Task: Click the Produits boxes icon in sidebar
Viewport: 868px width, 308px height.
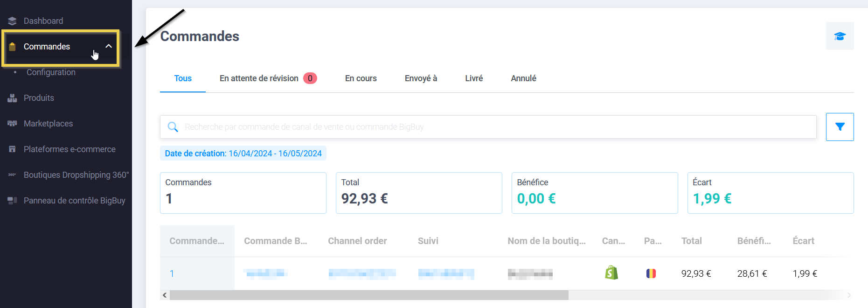Action: click(x=12, y=98)
